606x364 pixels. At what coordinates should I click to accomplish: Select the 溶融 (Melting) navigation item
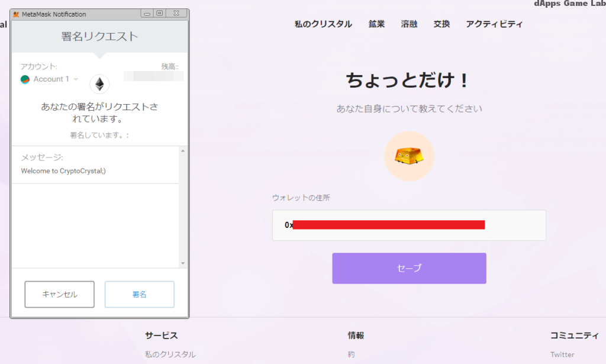click(x=409, y=24)
